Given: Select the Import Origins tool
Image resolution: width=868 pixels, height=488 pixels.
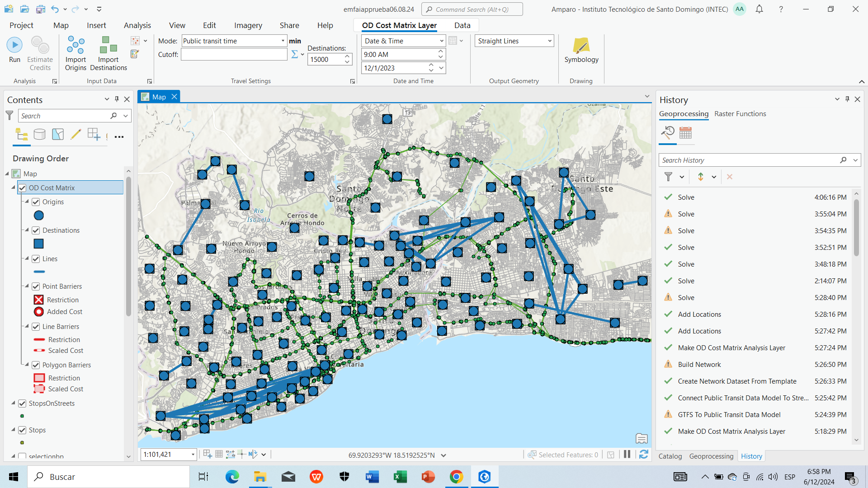Looking at the screenshot, I should (75, 52).
